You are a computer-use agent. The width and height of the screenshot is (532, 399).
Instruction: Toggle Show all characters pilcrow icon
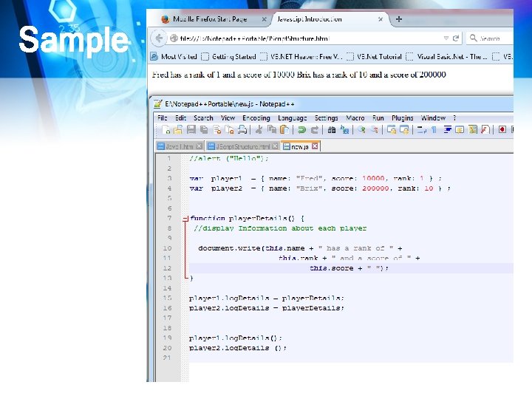pos(434,129)
